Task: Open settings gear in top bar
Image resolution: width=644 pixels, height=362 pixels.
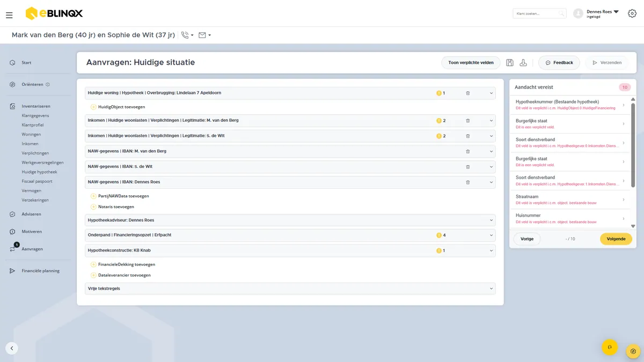Action: click(632, 13)
